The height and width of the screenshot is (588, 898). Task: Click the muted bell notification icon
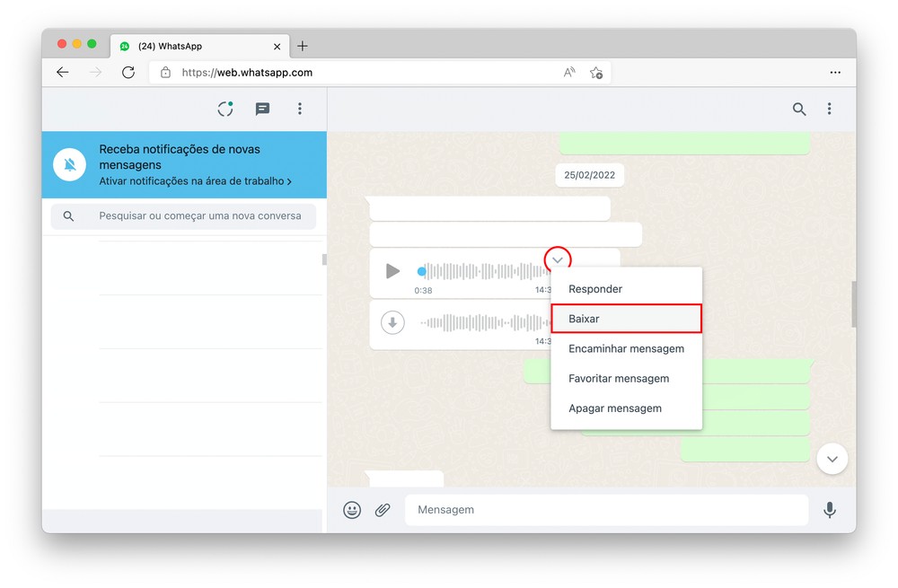click(70, 165)
